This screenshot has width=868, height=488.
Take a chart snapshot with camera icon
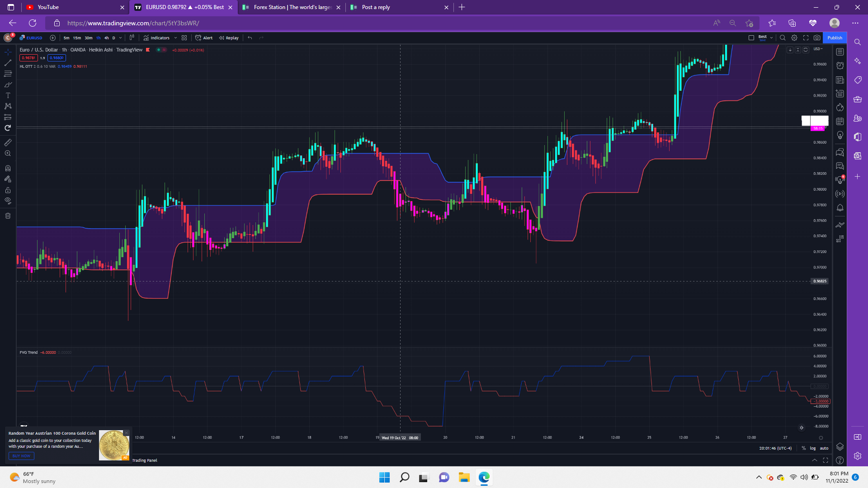pos(817,38)
